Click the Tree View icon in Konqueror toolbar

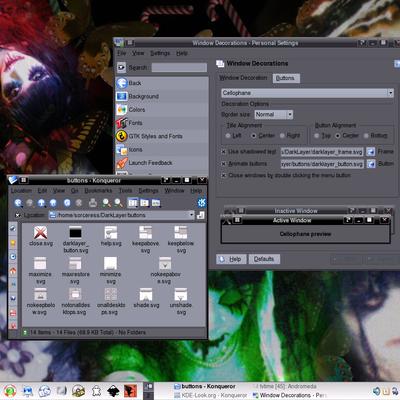click(x=144, y=203)
